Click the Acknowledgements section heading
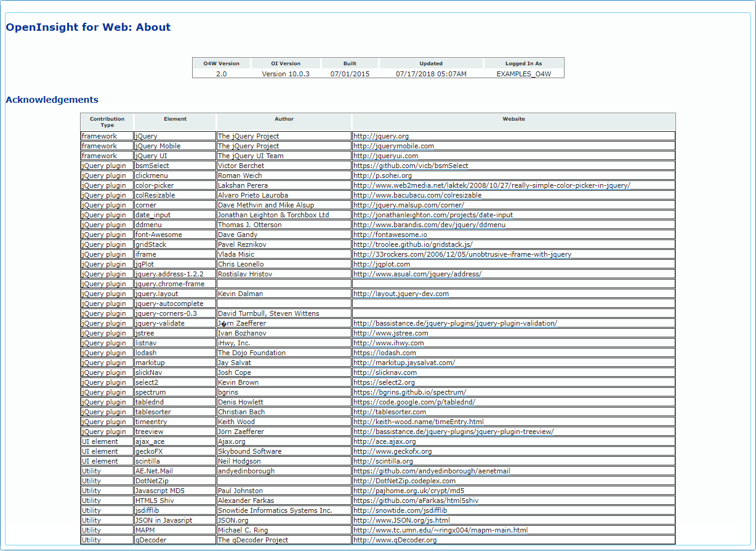 pyautogui.click(x=52, y=100)
